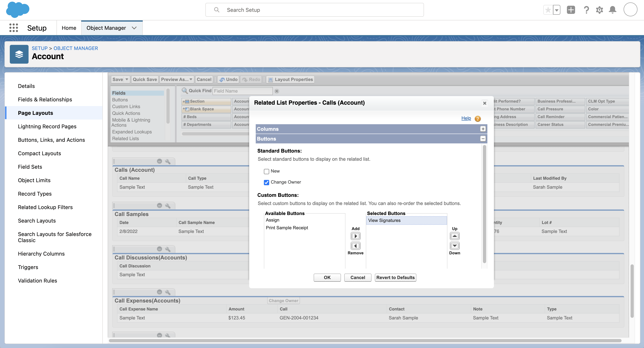Screen dimensions: 644x348
Task: Move selected button Down
Action: pyautogui.click(x=455, y=246)
